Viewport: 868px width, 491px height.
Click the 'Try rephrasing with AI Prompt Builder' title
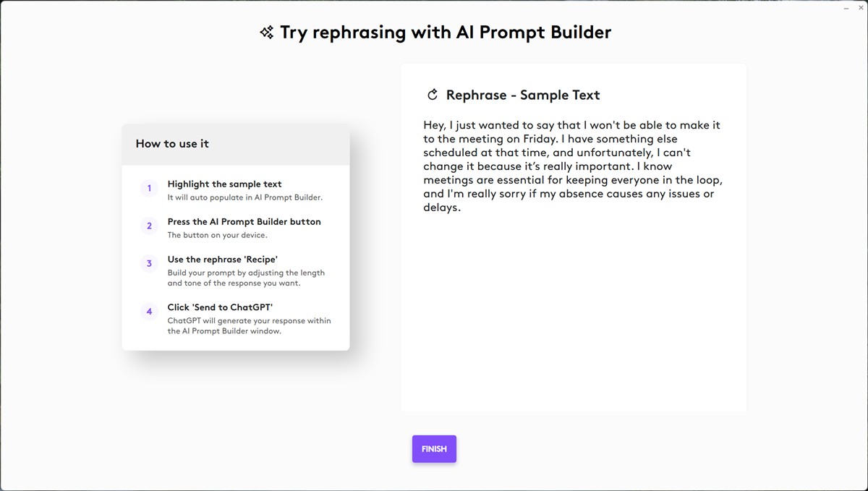point(445,33)
